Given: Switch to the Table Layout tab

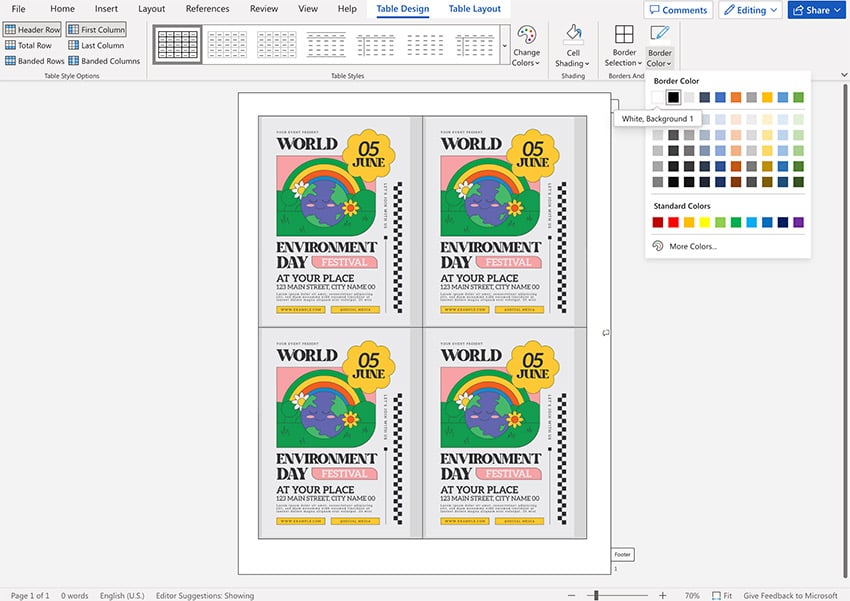Looking at the screenshot, I should 474,9.
